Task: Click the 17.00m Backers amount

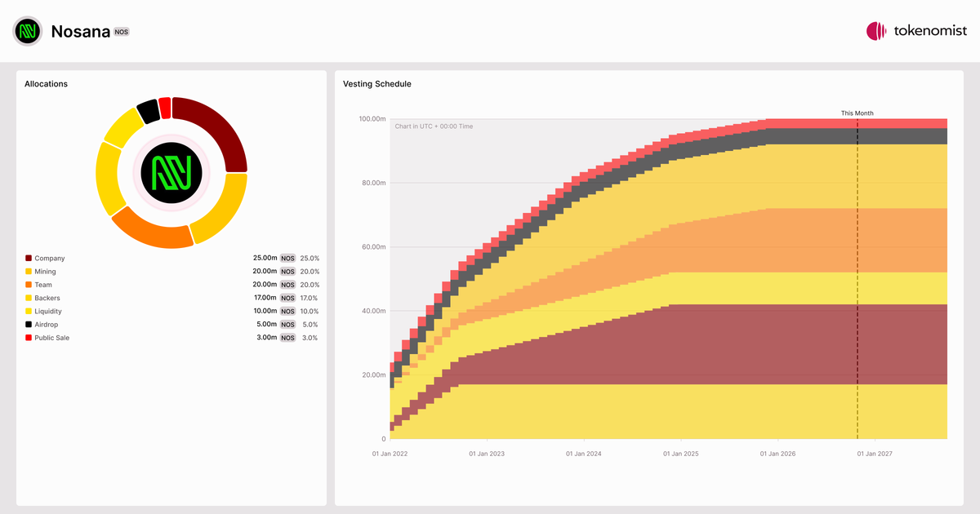Action: 265,298
